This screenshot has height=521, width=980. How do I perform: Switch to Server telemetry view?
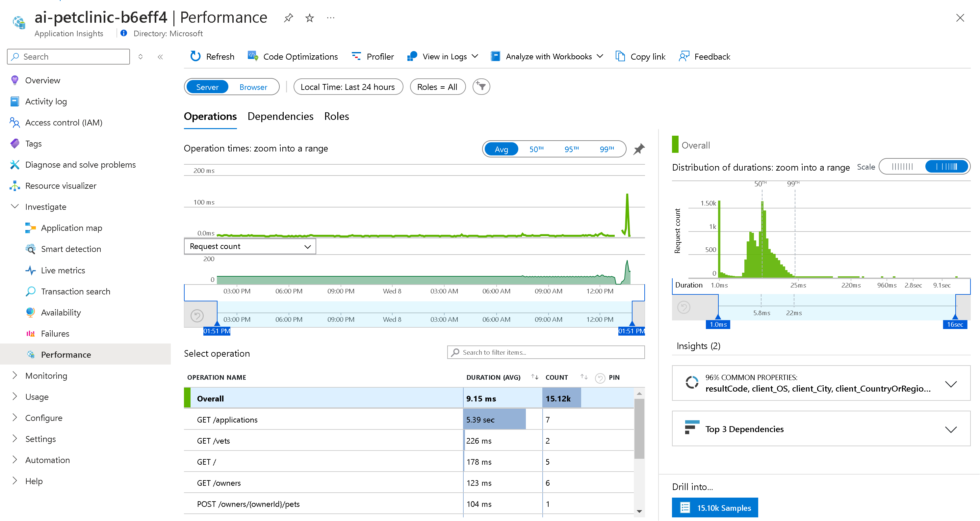(207, 87)
